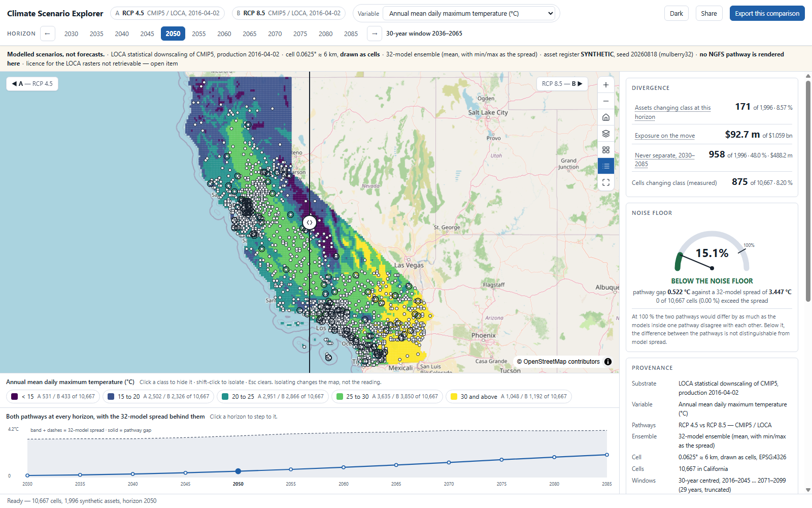Open Assets changing class at this horizon
The image size is (812, 508).
pyautogui.click(x=672, y=112)
